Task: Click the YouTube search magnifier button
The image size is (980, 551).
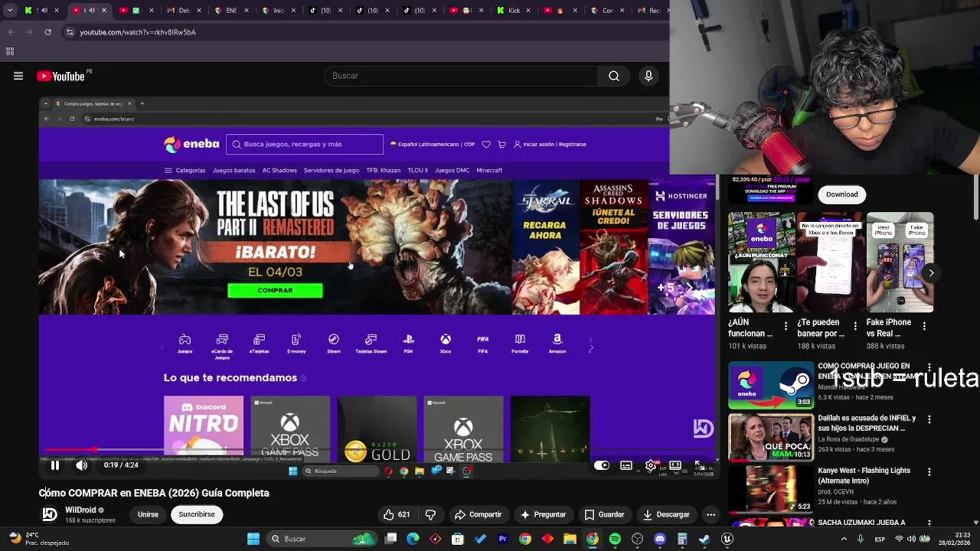Action: tap(614, 76)
